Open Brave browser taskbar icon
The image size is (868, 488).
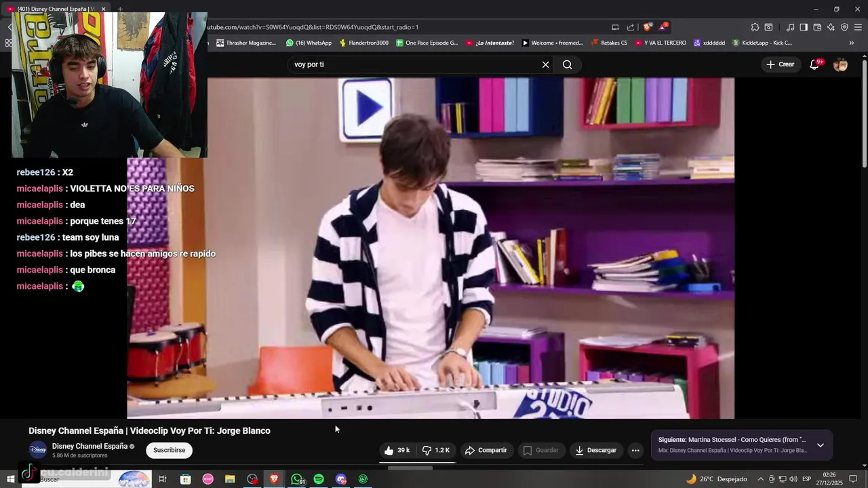pyautogui.click(x=275, y=479)
